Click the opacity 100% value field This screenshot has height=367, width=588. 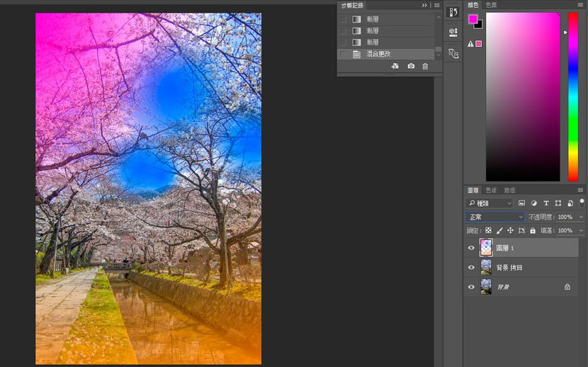pos(566,217)
